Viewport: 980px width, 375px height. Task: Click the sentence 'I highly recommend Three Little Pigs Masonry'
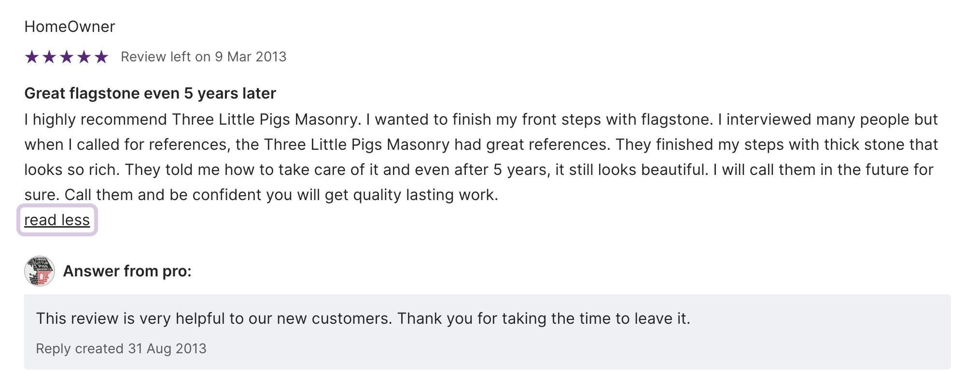point(193,119)
